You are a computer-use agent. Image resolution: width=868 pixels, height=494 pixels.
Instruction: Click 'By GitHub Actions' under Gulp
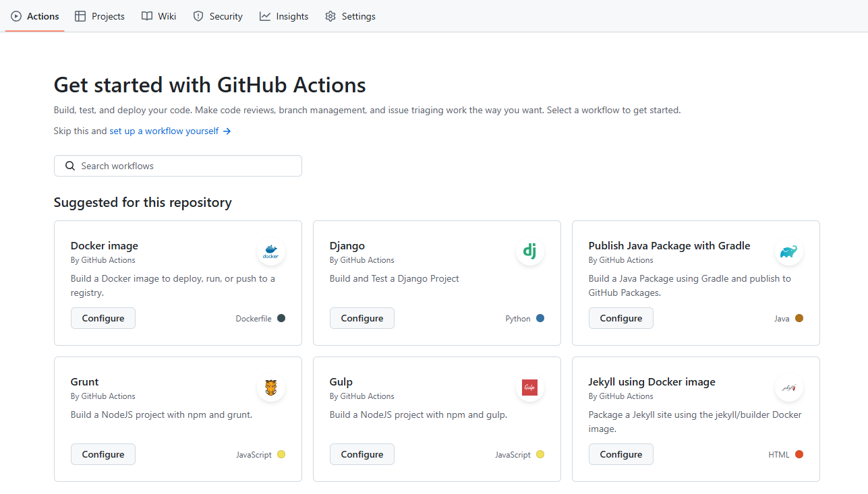coord(362,396)
